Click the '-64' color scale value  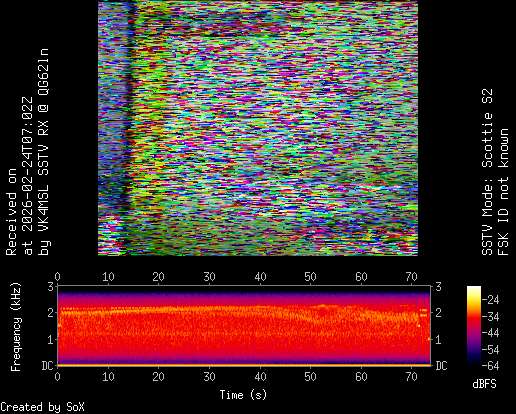(x=491, y=366)
